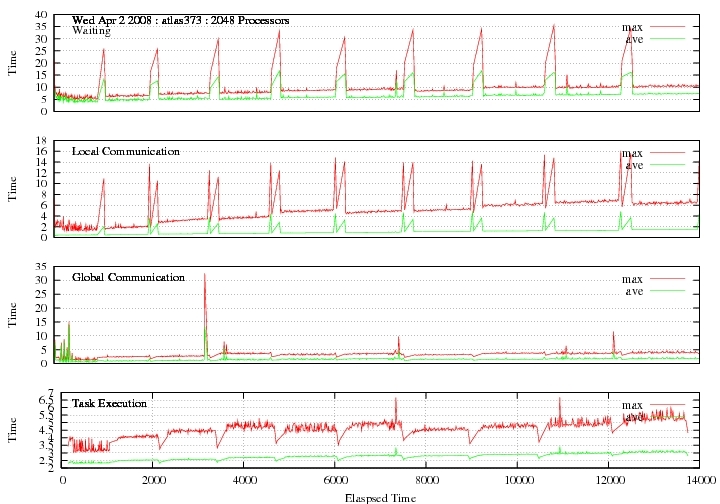Click the '2000' x-axis tick label
Image resolution: width=720 pixels, height=504 pixels.
(153, 480)
